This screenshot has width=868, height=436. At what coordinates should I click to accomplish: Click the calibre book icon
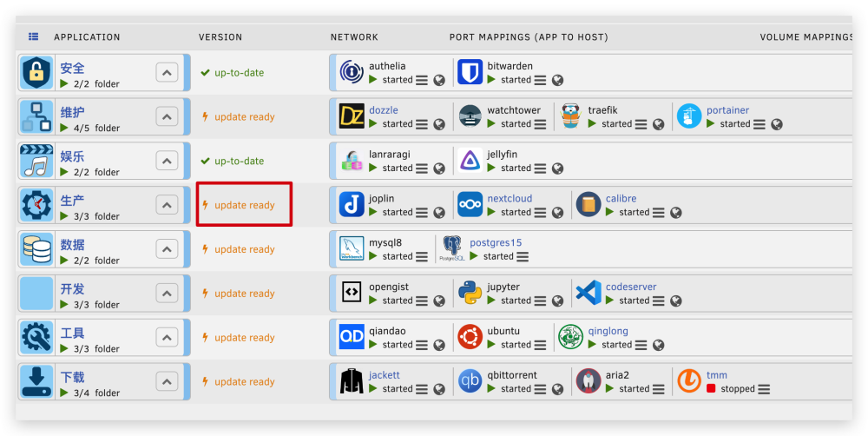pyautogui.click(x=589, y=204)
